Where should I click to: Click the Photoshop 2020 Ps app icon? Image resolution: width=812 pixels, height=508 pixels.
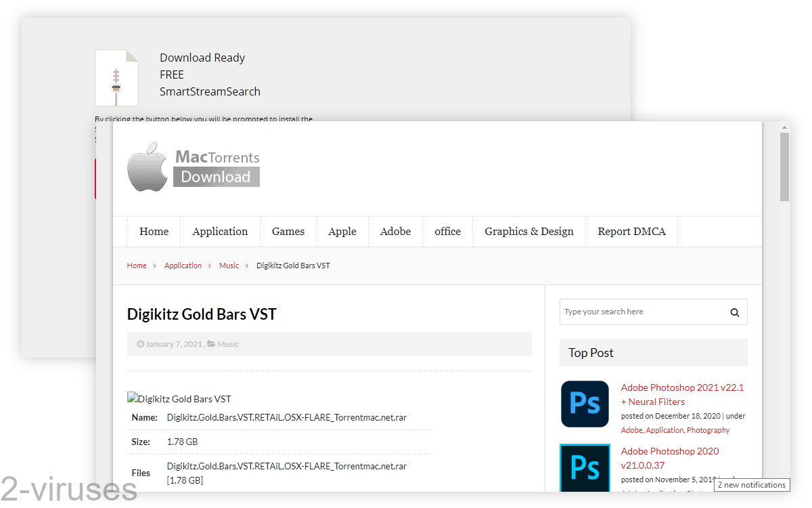[x=585, y=467]
